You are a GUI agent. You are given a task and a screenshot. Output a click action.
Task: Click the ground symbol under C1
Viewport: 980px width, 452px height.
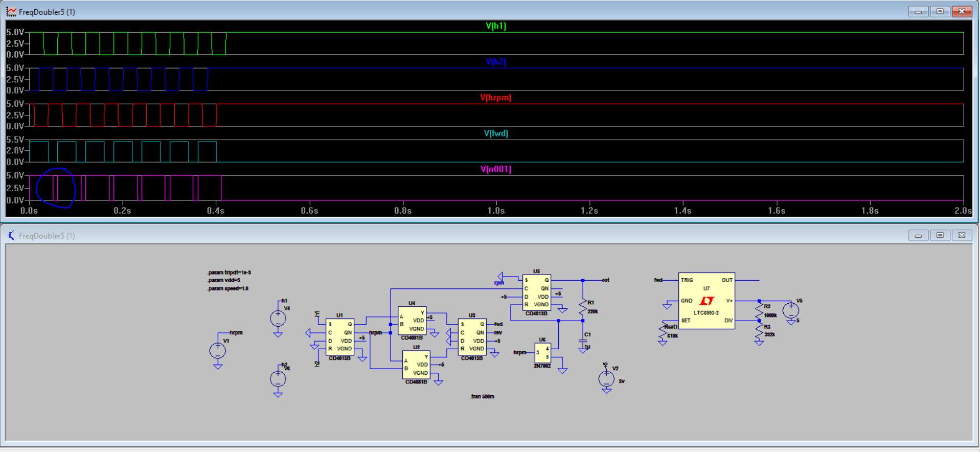point(583,351)
